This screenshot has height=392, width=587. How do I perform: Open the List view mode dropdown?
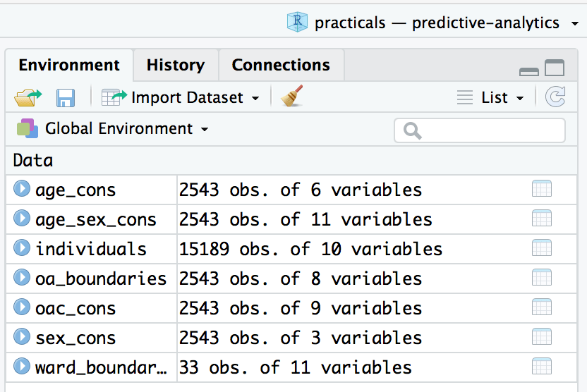tap(491, 98)
